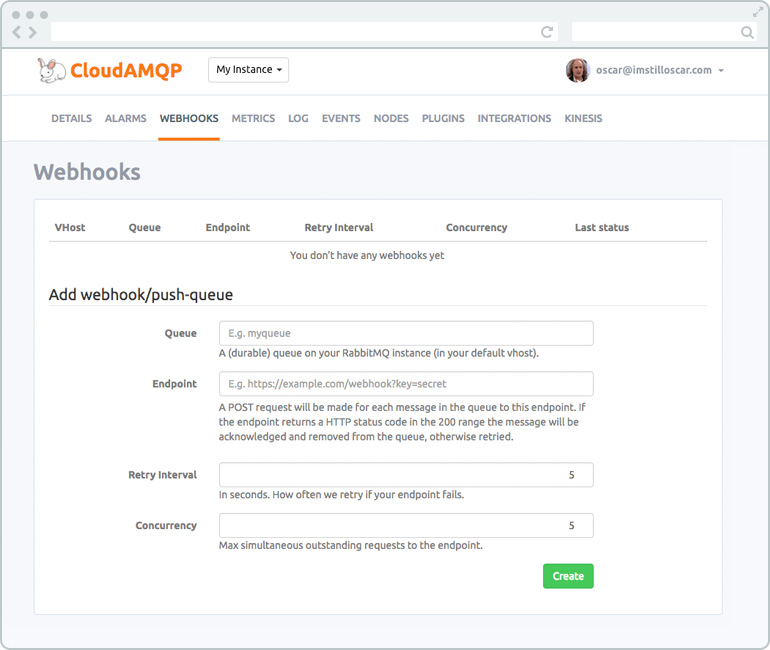Switch to the DETAILS tab
The width and height of the screenshot is (770, 650).
[x=72, y=118]
